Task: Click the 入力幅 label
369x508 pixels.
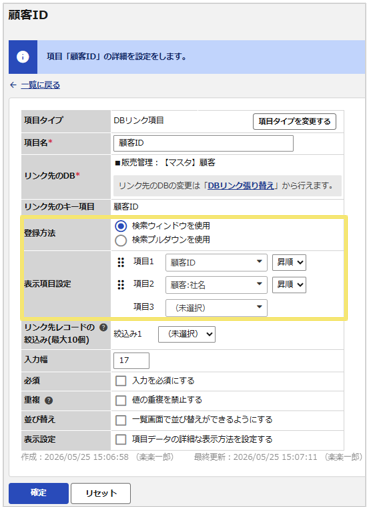Action: [x=36, y=360]
